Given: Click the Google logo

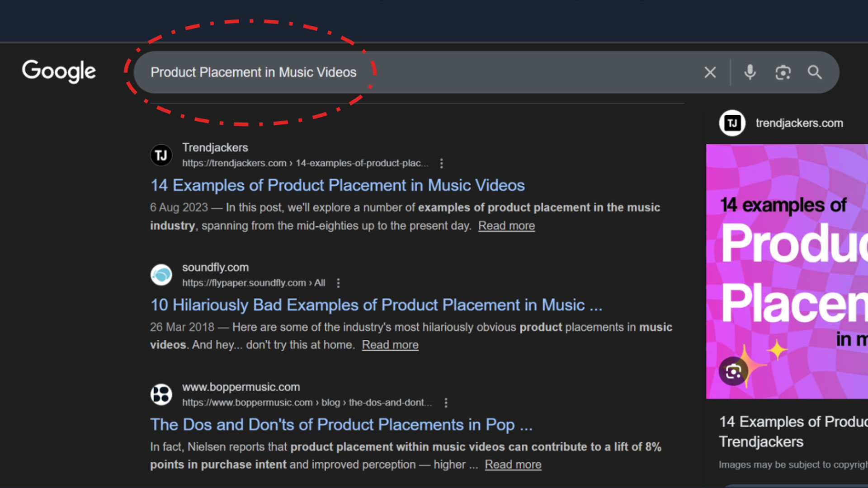Looking at the screenshot, I should click(59, 71).
